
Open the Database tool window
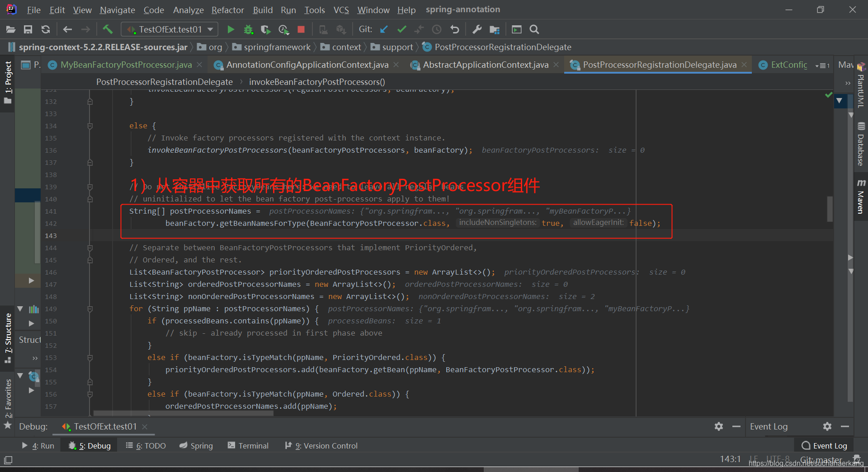click(x=861, y=145)
